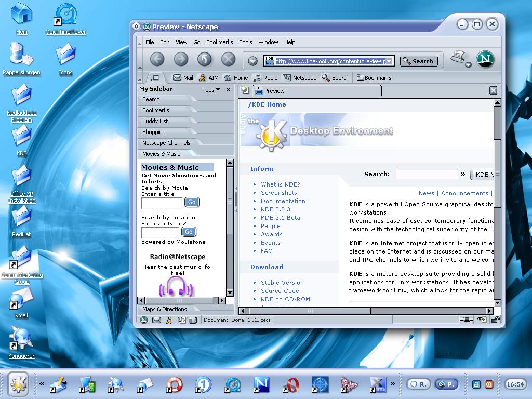Viewport: 532px width, 399px height.
Task: Close the My Sidebar panel
Action: 229,90
